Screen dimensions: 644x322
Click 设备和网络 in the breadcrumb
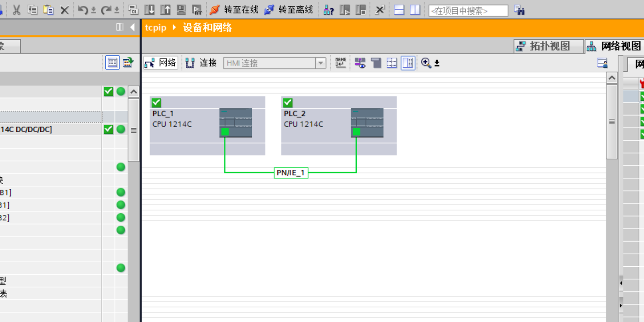tap(207, 27)
